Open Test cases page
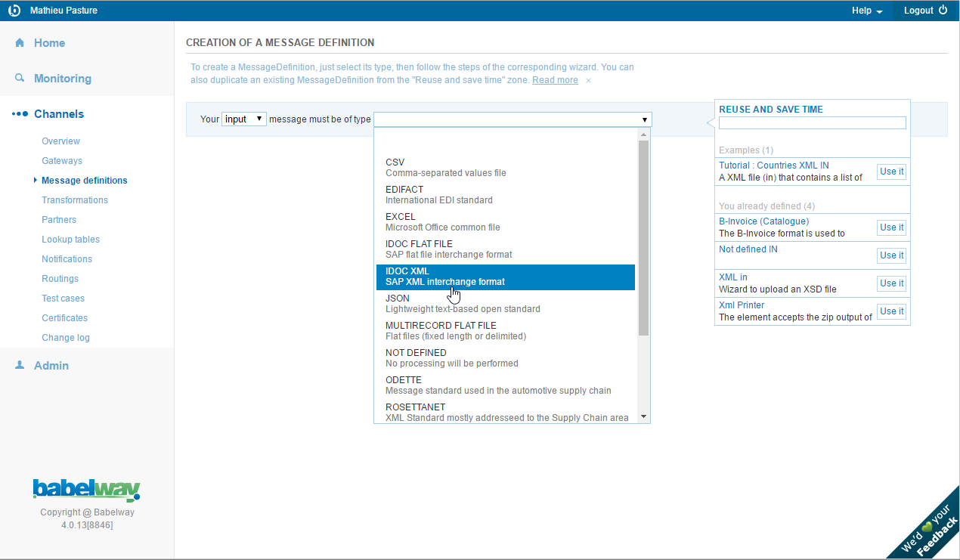 pos(63,299)
